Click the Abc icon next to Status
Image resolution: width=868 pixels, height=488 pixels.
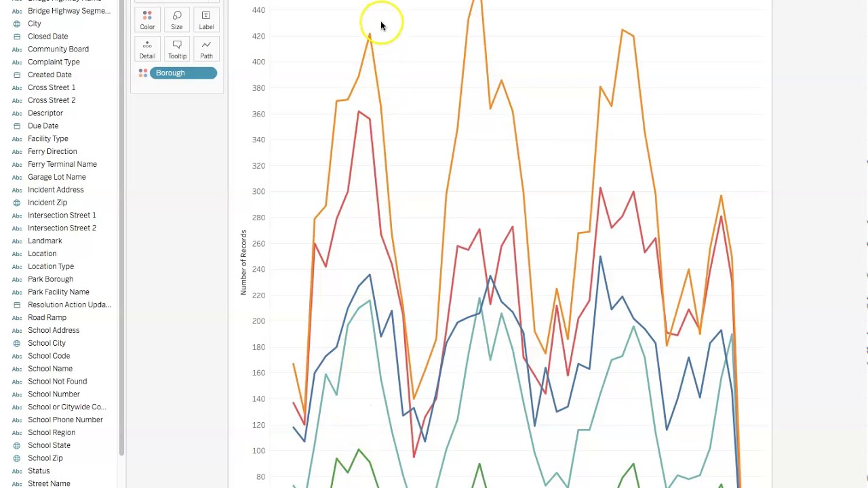pos(17,471)
